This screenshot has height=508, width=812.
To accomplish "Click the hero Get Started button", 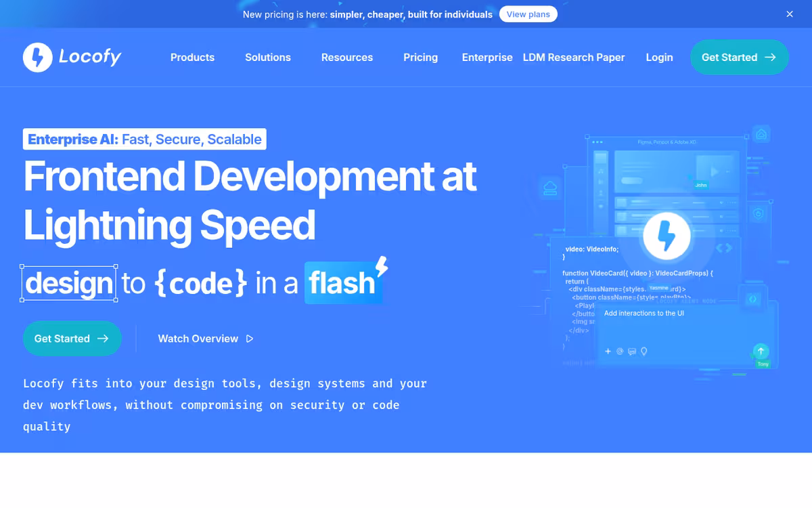I will (x=72, y=339).
